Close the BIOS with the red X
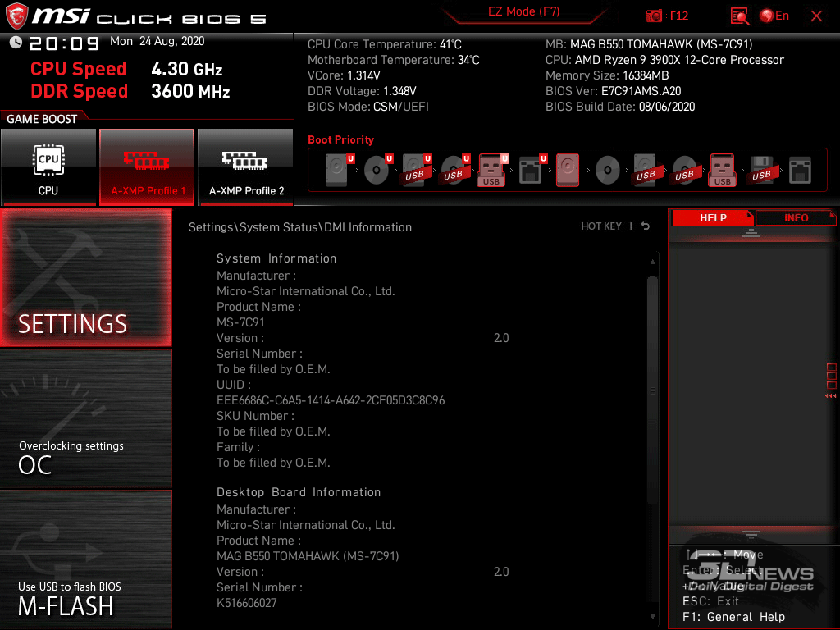Viewport: 840px width, 630px height. coord(816,16)
